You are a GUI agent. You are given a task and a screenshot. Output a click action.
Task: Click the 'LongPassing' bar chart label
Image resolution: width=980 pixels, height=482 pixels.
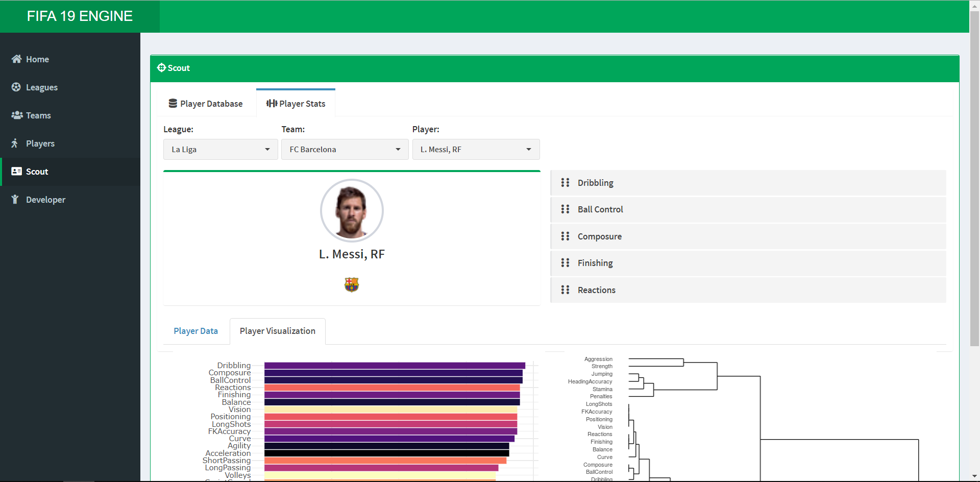pyautogui.click(x=228, y=468)
